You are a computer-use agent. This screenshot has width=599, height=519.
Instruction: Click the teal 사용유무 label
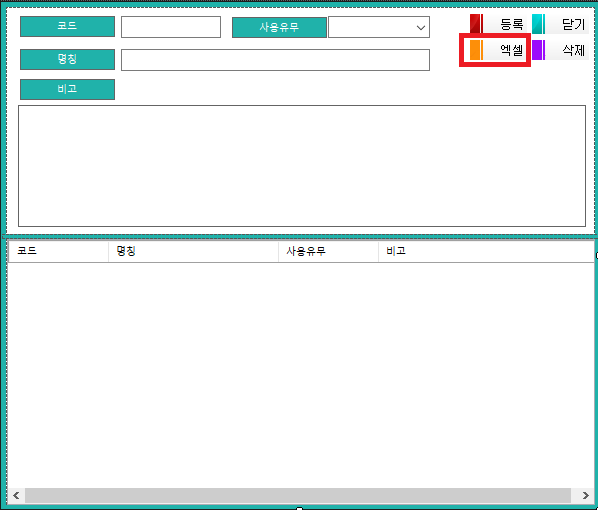[279, 27]
